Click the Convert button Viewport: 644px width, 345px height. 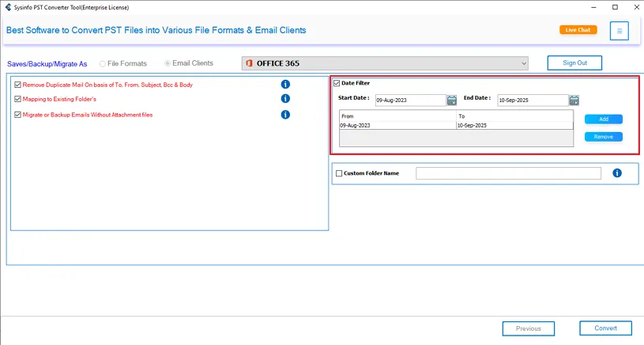pos(605,328)
